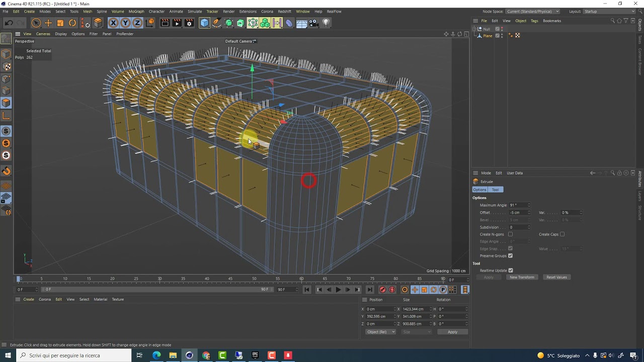Go to end of animation button
Viewport: 644px width, 362px height.
pos(370,290)
